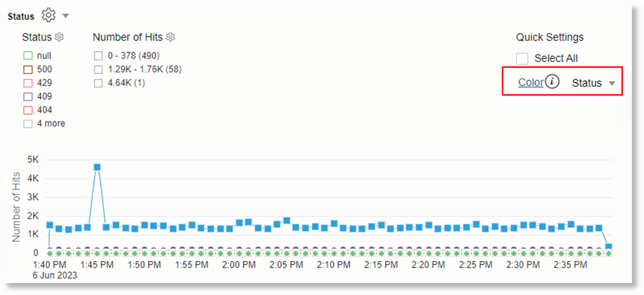Toggle the Select All checkbox
The height and width of the screenshot is (295, 644).
coord(522,58)
